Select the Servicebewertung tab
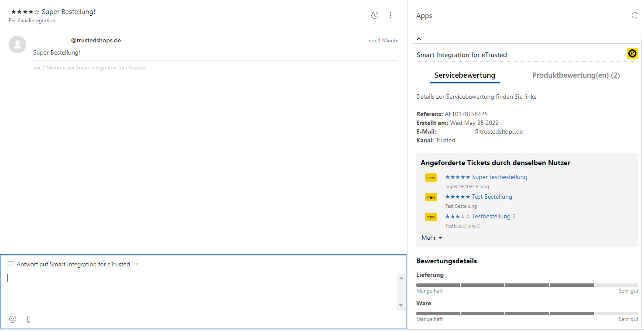This screenshot has width=644, height=331. [465, 75]
